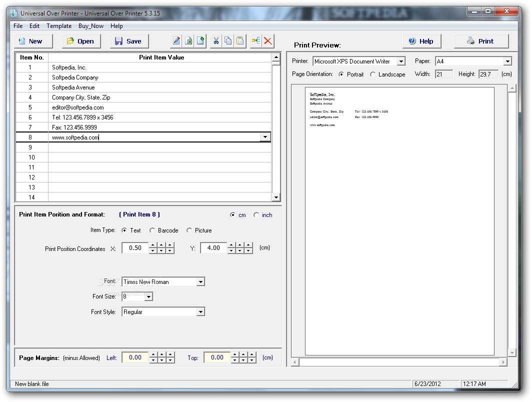Open the Help menu in menu bar

(116, 26)
